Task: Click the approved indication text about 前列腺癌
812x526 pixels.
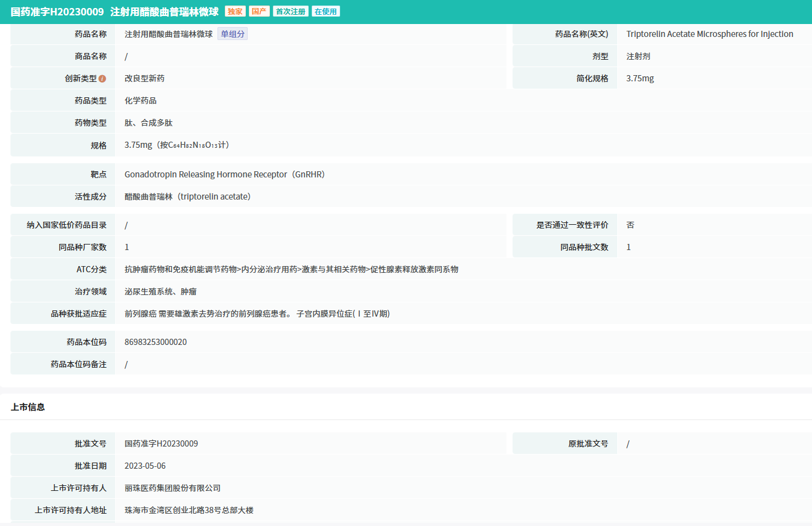Action: pyautogui.click(x=257, y=314)
